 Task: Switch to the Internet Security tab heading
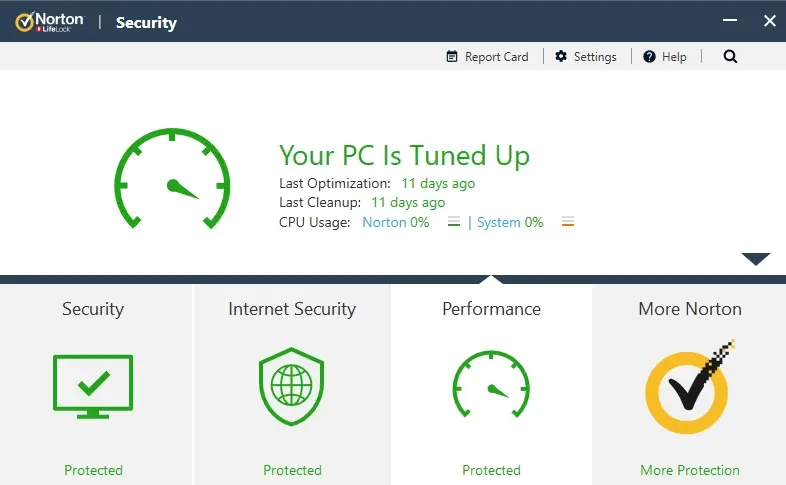[292, 309]
